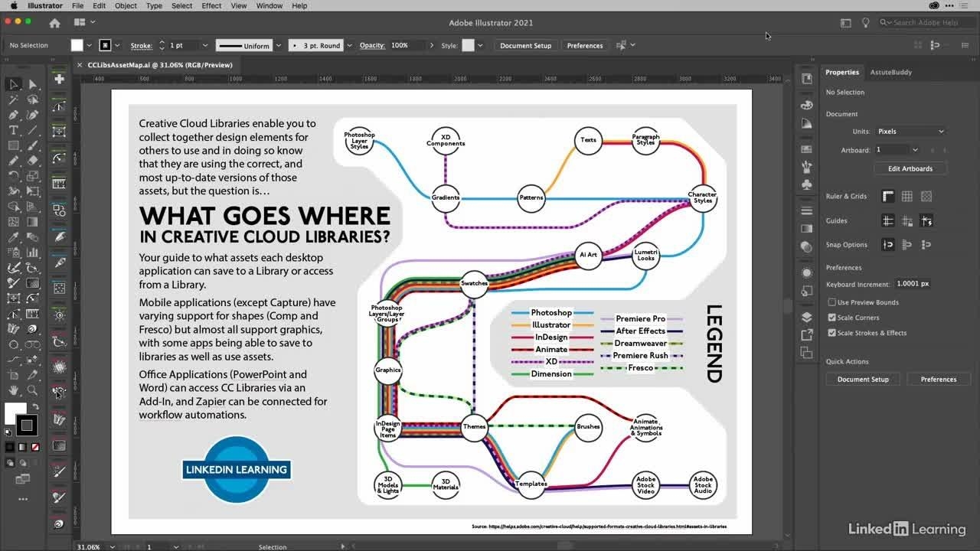Open the Effect menu

[x=211, y=5]
